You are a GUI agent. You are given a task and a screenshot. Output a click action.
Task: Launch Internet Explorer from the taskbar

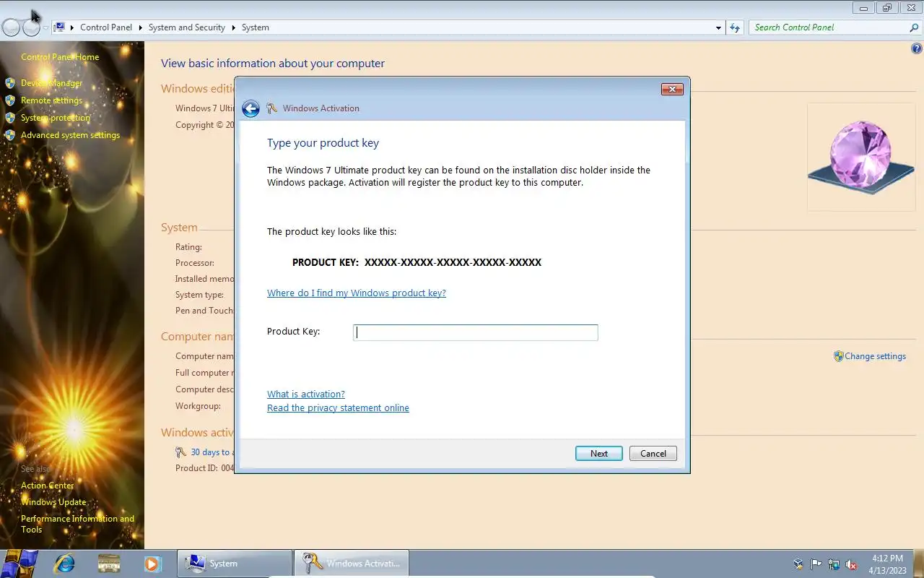(x=64, y=564)
